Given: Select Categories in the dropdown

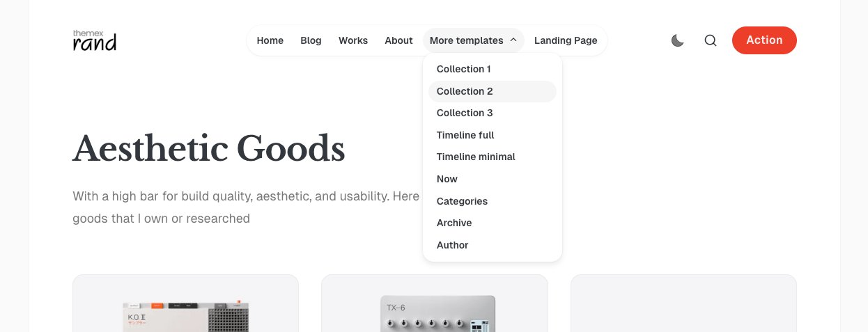Looking at the screenshot, I should pyautogui.click(x=462, y=201).
